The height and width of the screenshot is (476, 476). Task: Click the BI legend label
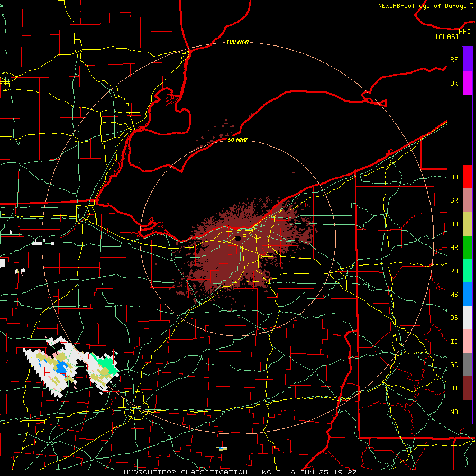454,388
